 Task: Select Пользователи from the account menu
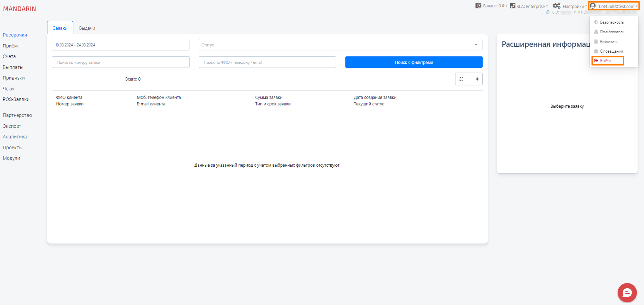click(612, 32)
